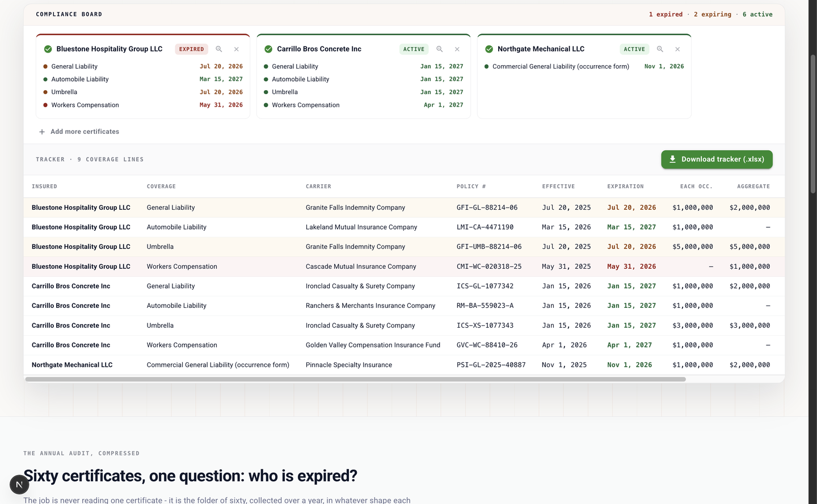Click download arrow icon in tracker button
This screenshot has height=504, width=817.
[x=672, y=159]
